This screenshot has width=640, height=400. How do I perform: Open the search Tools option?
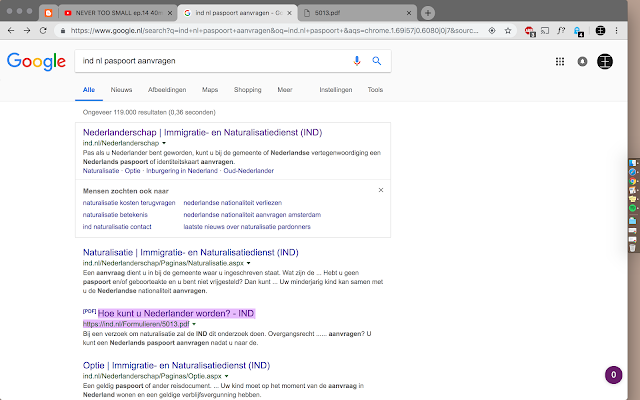[x=375, y=90]
